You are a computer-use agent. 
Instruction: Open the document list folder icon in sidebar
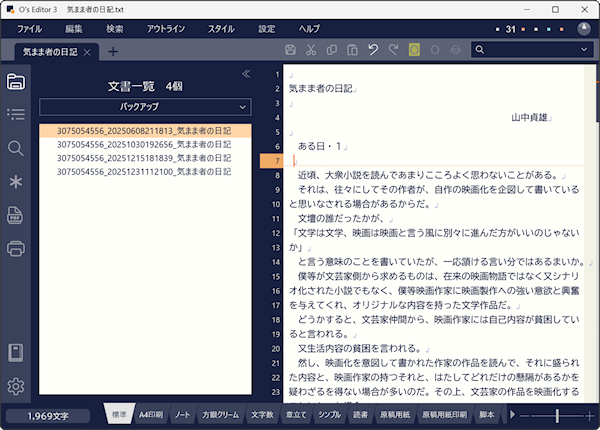point(15,82)
